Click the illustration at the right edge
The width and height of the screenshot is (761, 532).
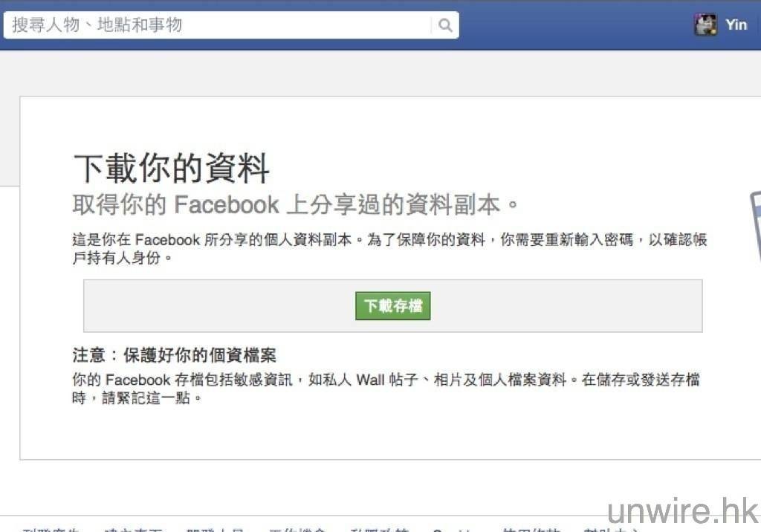point(755,227)
